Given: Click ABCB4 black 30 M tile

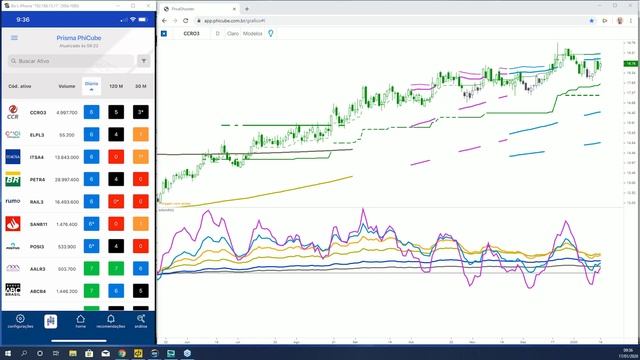Looking at the screenshot, I should click(141, 291).
